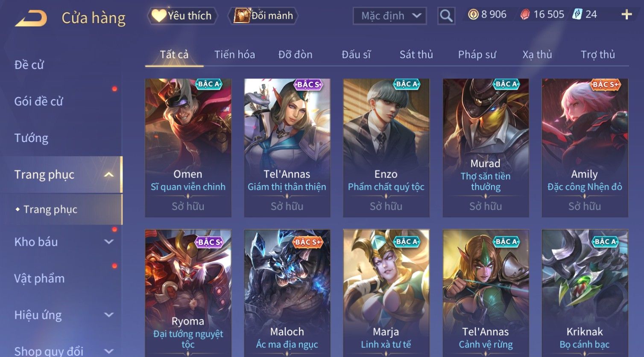Tap the blue voucher currency icon
The height and width of the screenshot is (357, 644).
pos(577,14)
